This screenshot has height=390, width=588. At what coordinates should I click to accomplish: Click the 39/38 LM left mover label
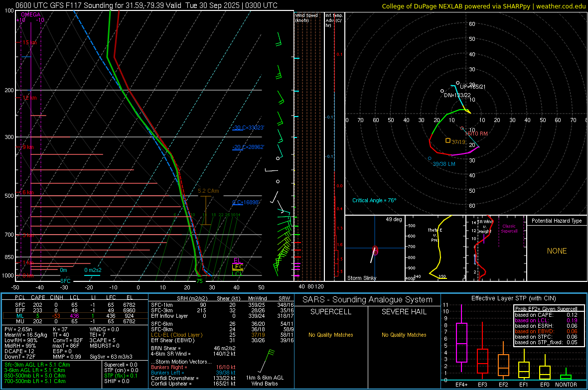(x=444, y=164)
